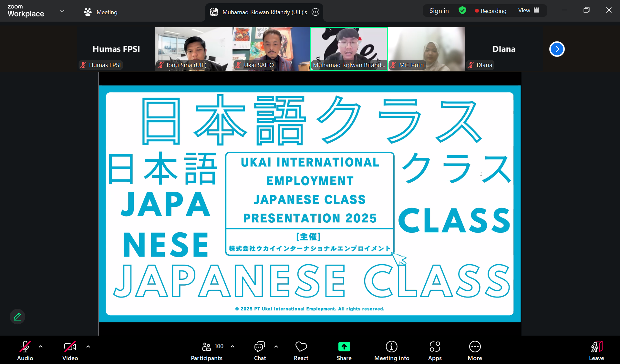Viewport: 620px width, 364px height.
Task: Show next participants with blue arrow
Action: tap(557, 49)
